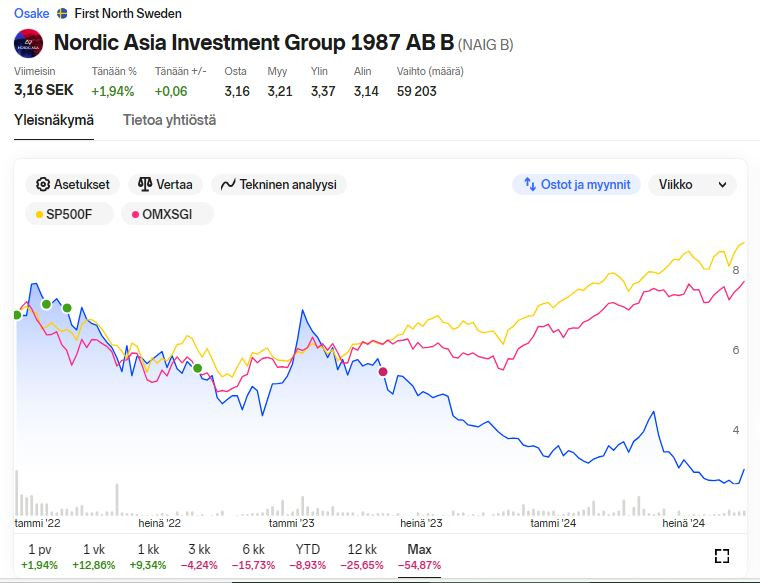760x583 pixels.
Task: Toggle Ostot ja myynnit markers
Action: tap(576, 185)
